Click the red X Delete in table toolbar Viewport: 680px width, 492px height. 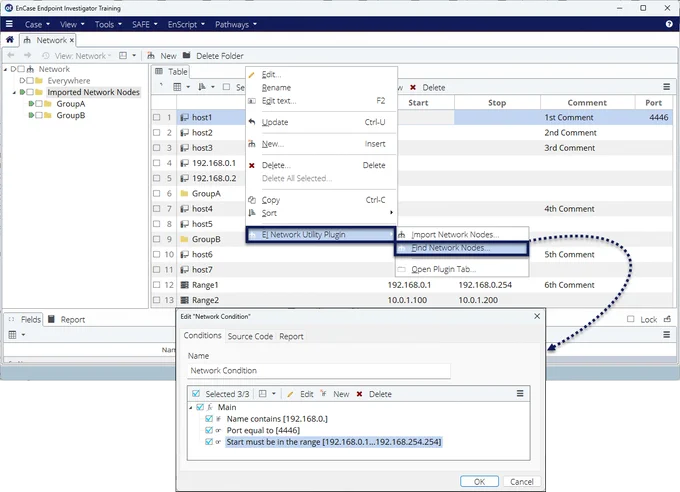pos(413,87)
